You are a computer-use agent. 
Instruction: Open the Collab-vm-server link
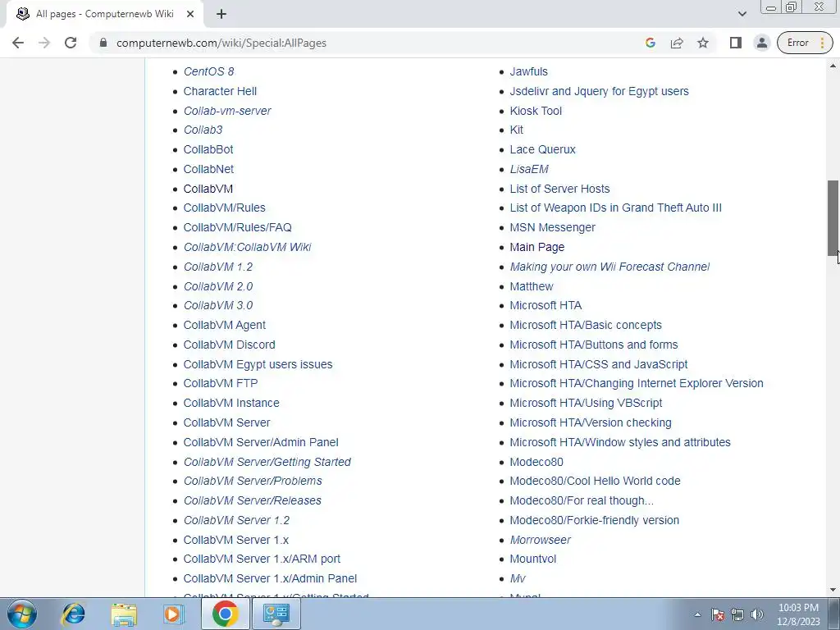227,111
